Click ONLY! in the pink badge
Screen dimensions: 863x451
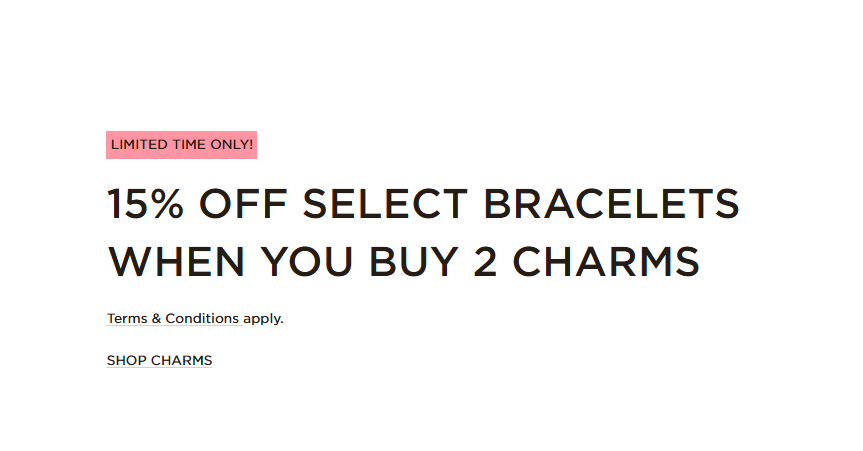(x=231, y=145)
